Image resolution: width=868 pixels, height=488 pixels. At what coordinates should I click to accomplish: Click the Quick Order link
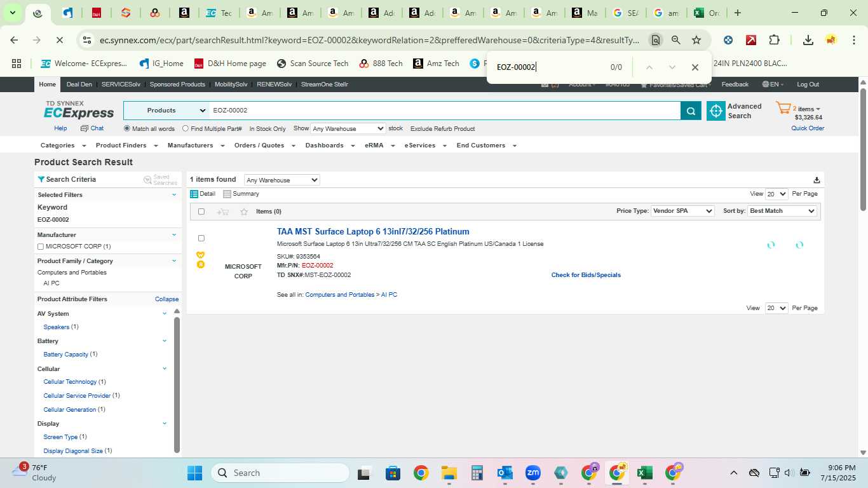tap(808, 128)
